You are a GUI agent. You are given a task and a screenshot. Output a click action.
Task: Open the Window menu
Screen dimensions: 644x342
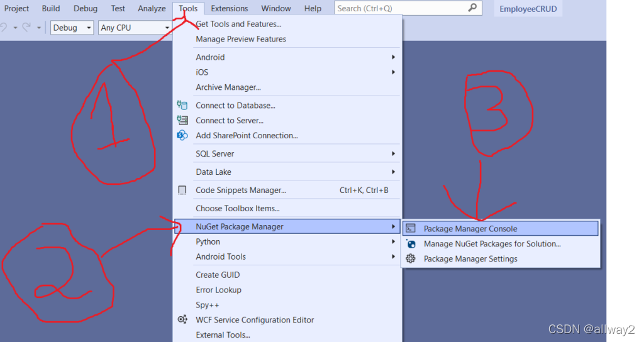pyautogui.click(x=276, y=9)
